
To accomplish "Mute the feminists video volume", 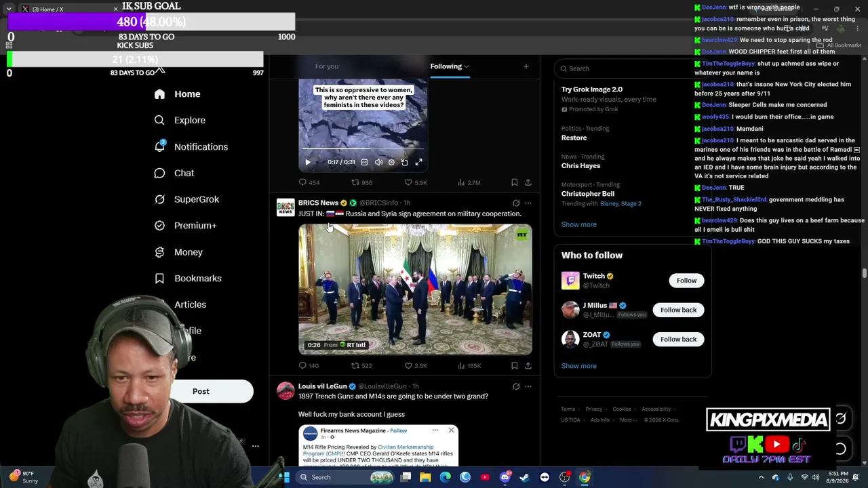I will click(378, 162).
